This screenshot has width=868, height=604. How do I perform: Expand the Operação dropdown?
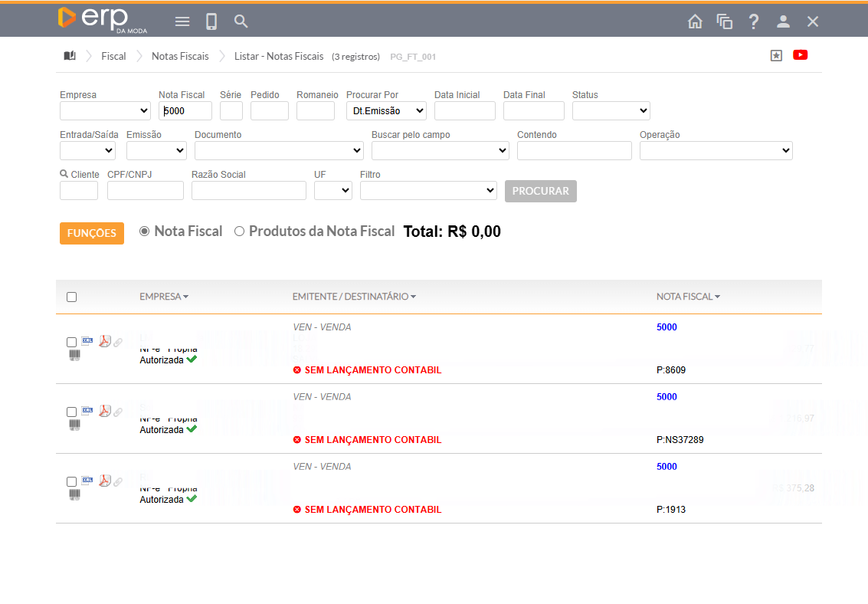pos(716,151)
